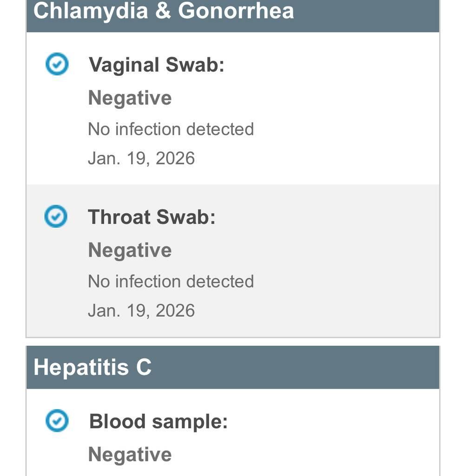Click the "Throat Swab:" label
Image resolution: width=476 pixels, height=476 pixels.
point(152,217)
